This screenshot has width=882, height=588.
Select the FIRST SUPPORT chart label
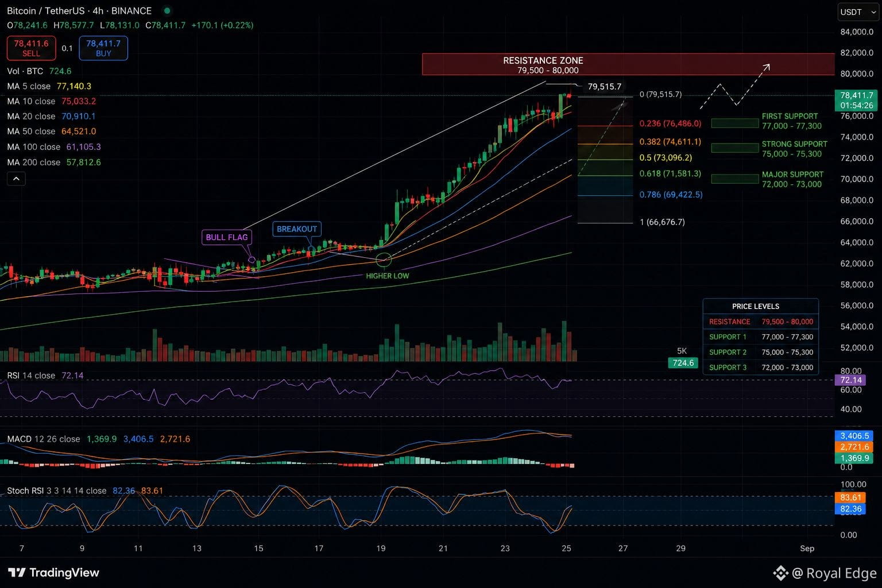pyautogui.click(x=791, y=121)
